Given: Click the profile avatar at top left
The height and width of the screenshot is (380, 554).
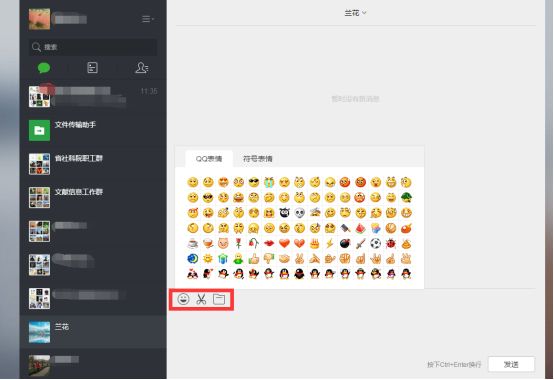Looking at the screenshot, I should pos(39,19).
